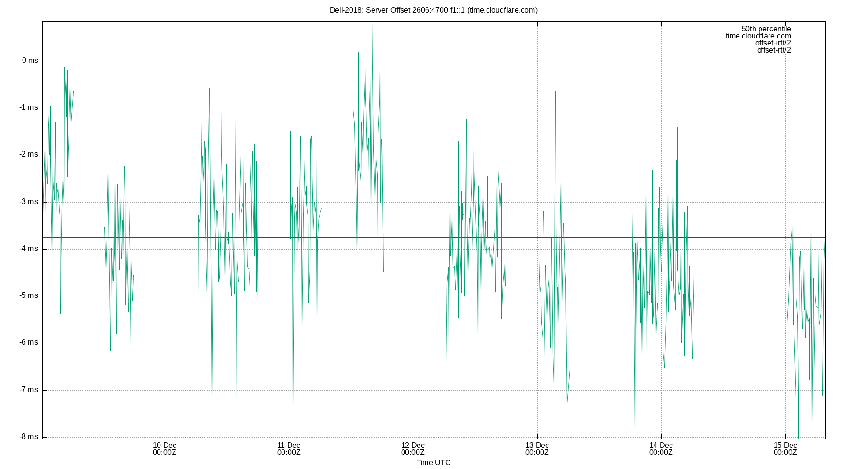
Task: Expand the offset+rtt/2 legend entry
Action: 773,43
